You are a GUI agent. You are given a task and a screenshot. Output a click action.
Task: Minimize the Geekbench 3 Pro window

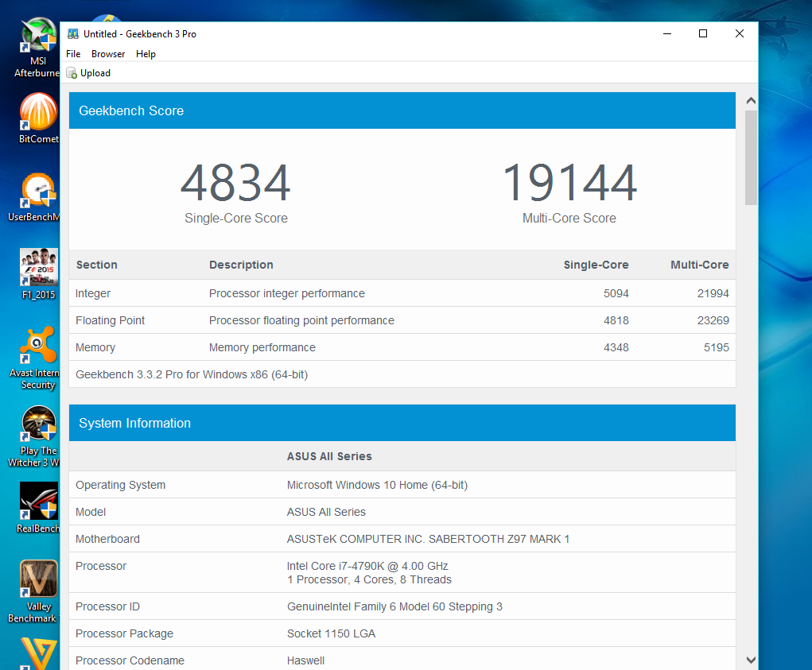point(667,33)
